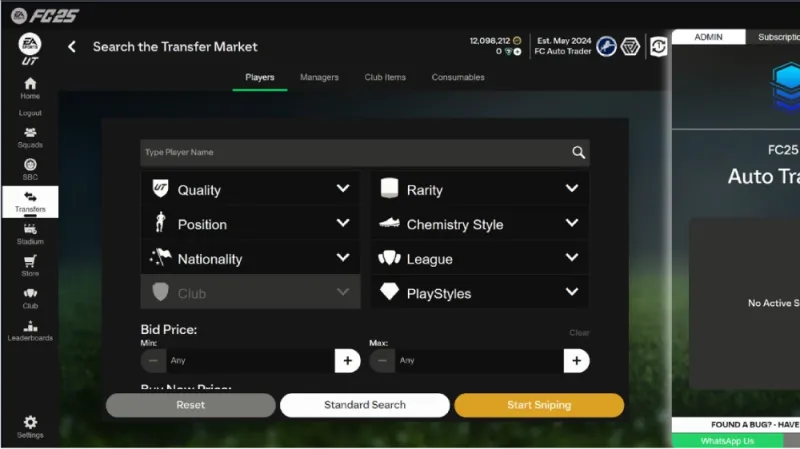Switch to the Managers tab
This screenshot has height=449, width=800.
pos(319,78)
